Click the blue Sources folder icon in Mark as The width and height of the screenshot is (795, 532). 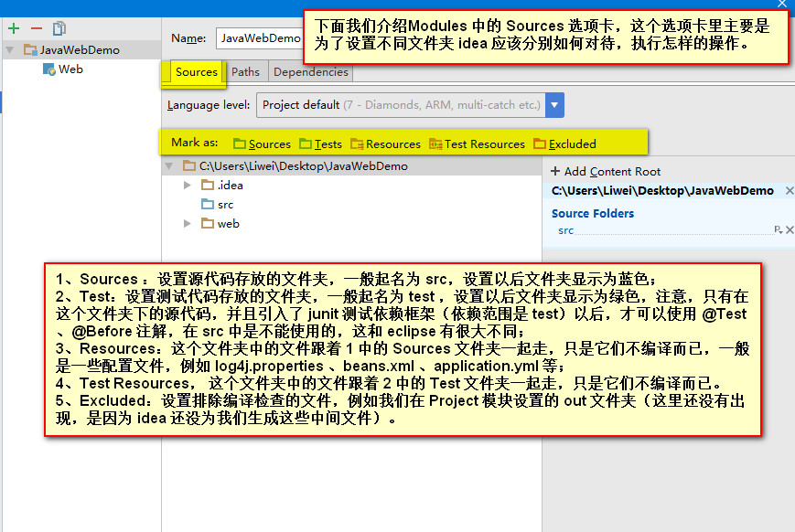240,144
